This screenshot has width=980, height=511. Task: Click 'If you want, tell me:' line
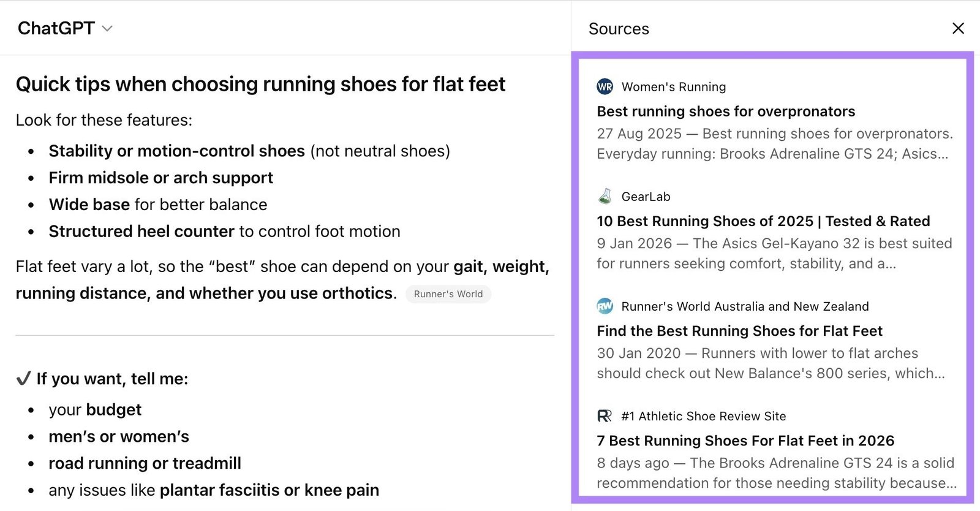tap(102, 379)
